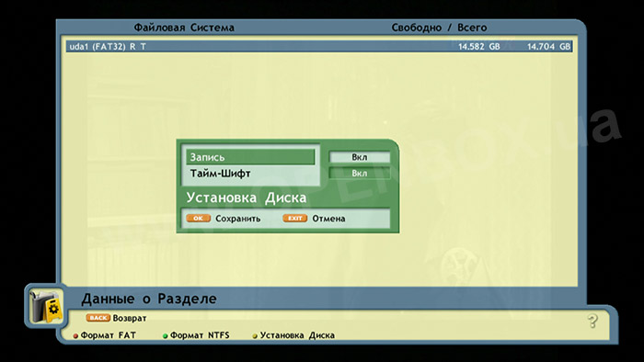Toggle the Тайм-Шифт value Вкл
Viewport: 644px width, 362px height.
360,174
